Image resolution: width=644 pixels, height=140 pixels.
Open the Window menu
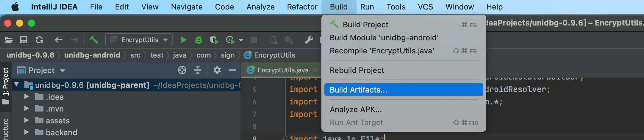point(459,7)
